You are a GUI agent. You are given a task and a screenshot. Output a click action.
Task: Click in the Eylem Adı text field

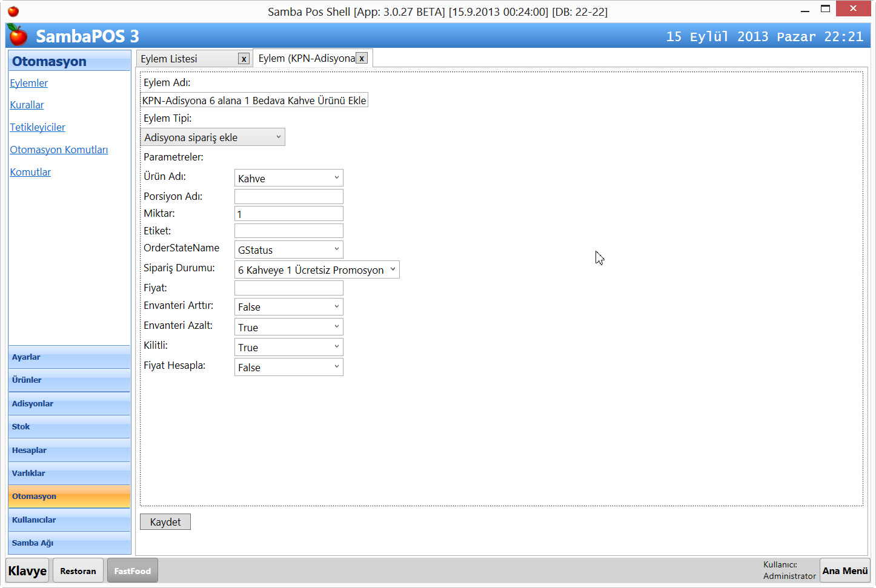(254, 101)
